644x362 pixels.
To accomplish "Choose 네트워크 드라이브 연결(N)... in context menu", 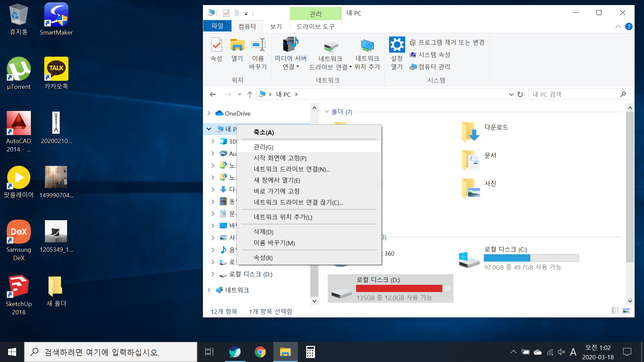I will 309,169.
